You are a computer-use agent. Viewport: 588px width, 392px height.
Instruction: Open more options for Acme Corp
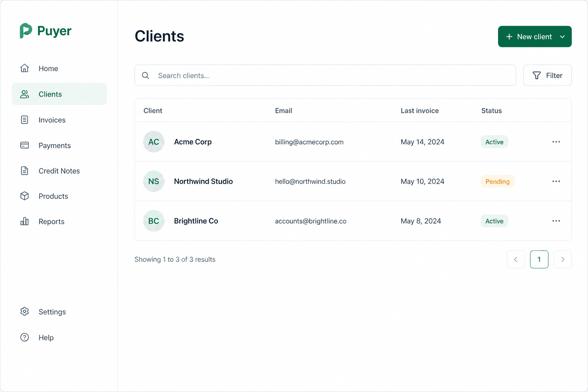coord(556,142)
